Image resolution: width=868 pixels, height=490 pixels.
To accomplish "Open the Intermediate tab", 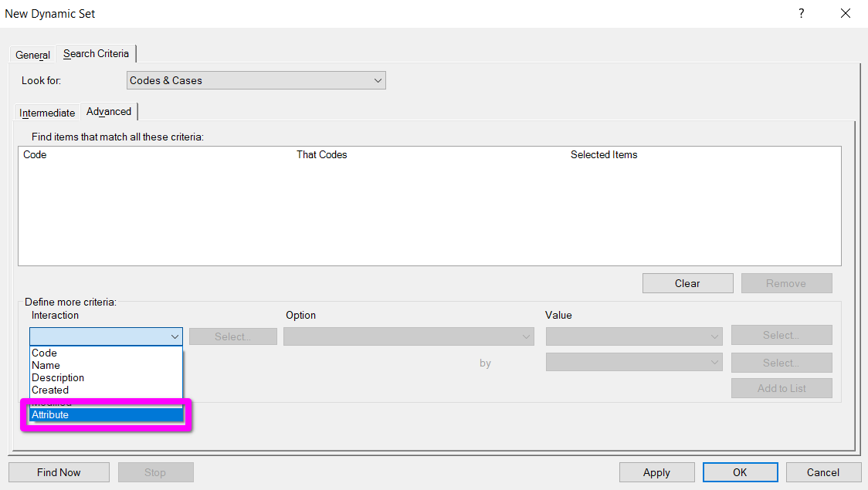I will click(x=47, y=113).
